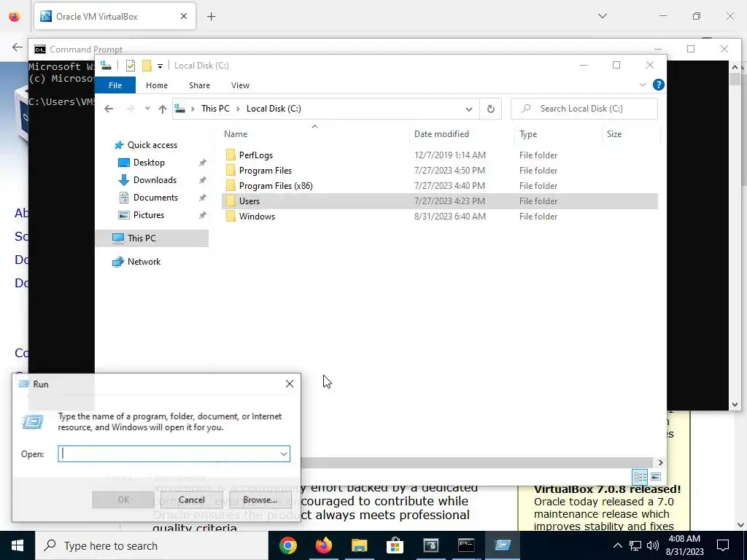Open Explorer help question mark icon
This screenshot has height=560, width=747.
[659, 85]
